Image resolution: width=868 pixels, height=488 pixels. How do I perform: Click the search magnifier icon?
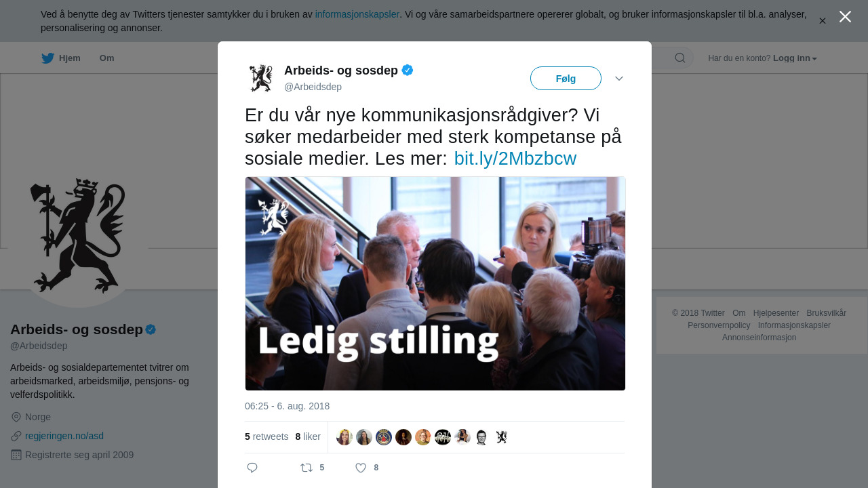680,58
